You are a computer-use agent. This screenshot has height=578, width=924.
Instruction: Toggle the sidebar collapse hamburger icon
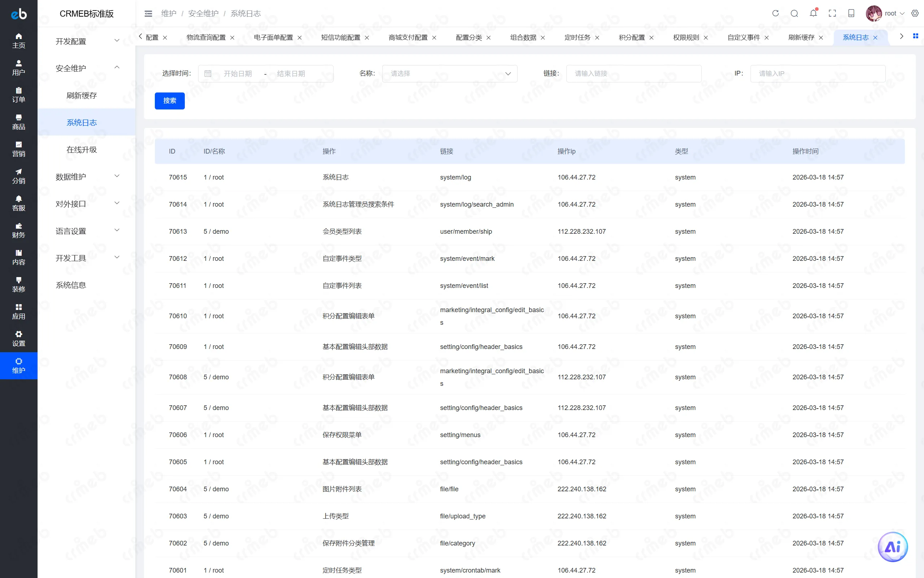148,14
